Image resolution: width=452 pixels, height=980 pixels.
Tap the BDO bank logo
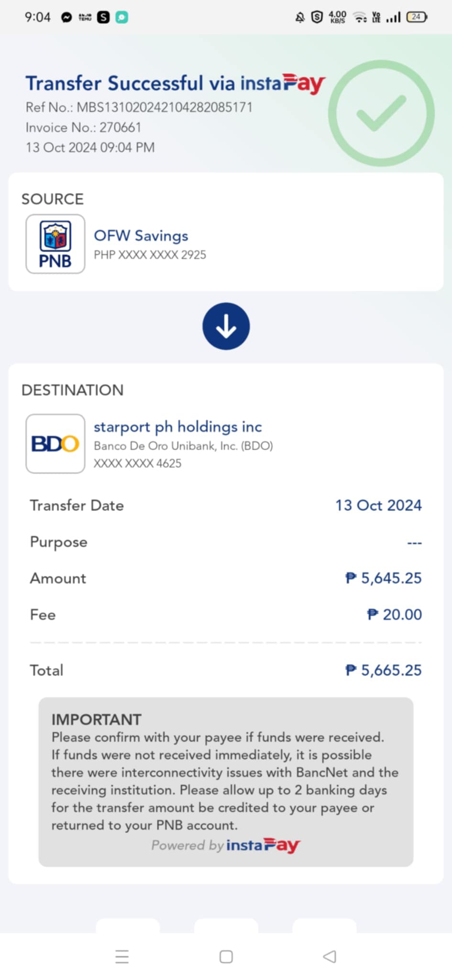pos(55,444)
